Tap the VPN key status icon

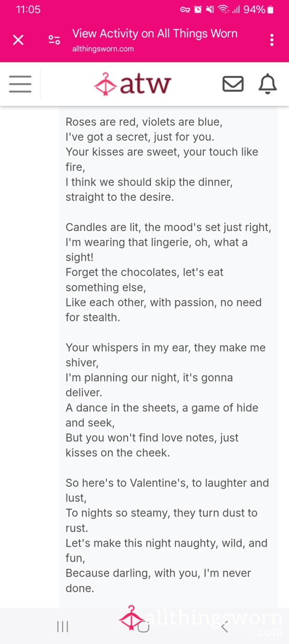185,10
